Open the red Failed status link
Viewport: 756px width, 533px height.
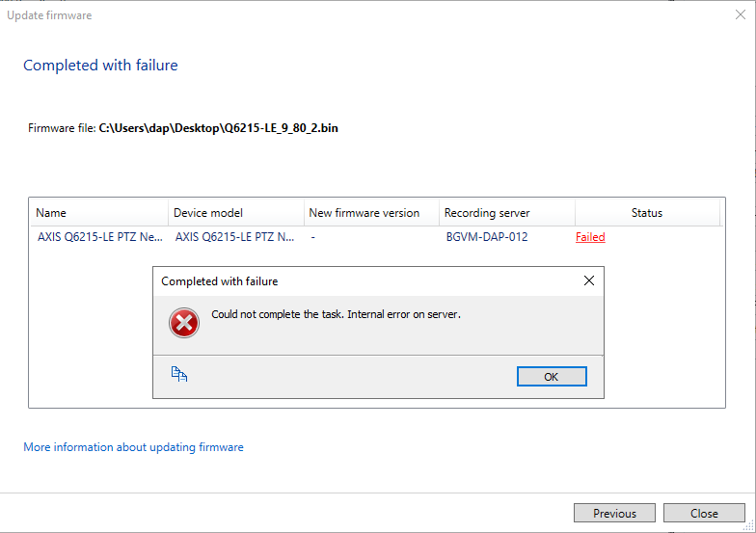(x=590, y=237)
